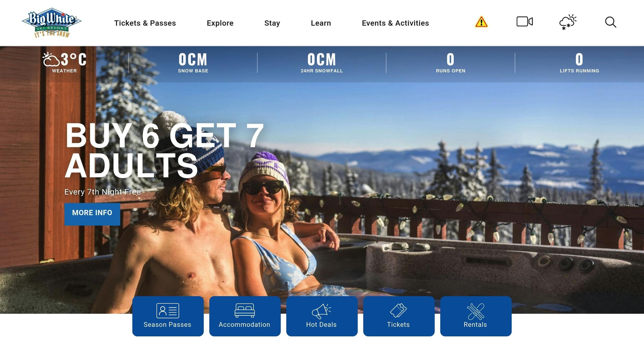Image resolution: width=644 pixels, height=362 pixels.
Task: Click the 3°C weather status
Action: click(64, 63)
